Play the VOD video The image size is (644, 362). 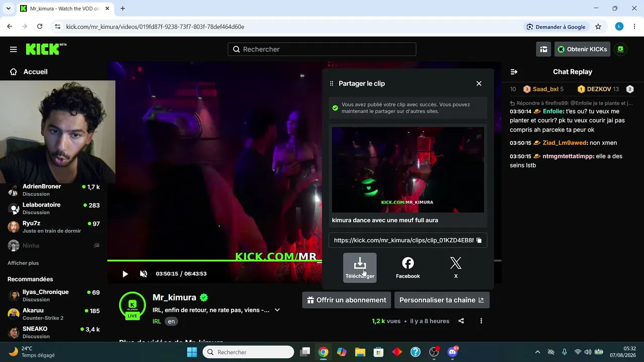click(x=125, y=274)
